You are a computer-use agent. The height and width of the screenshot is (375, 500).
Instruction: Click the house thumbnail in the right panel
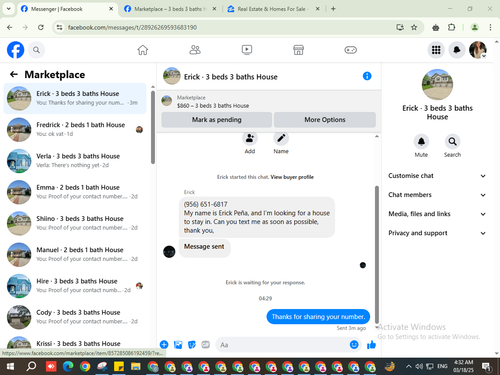pyautogui.click(x=437, y=84)
